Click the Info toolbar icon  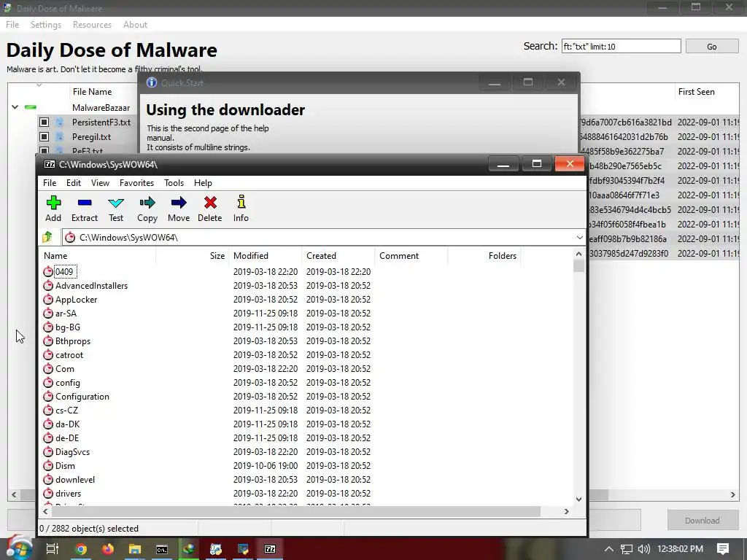tap(241, 202)
